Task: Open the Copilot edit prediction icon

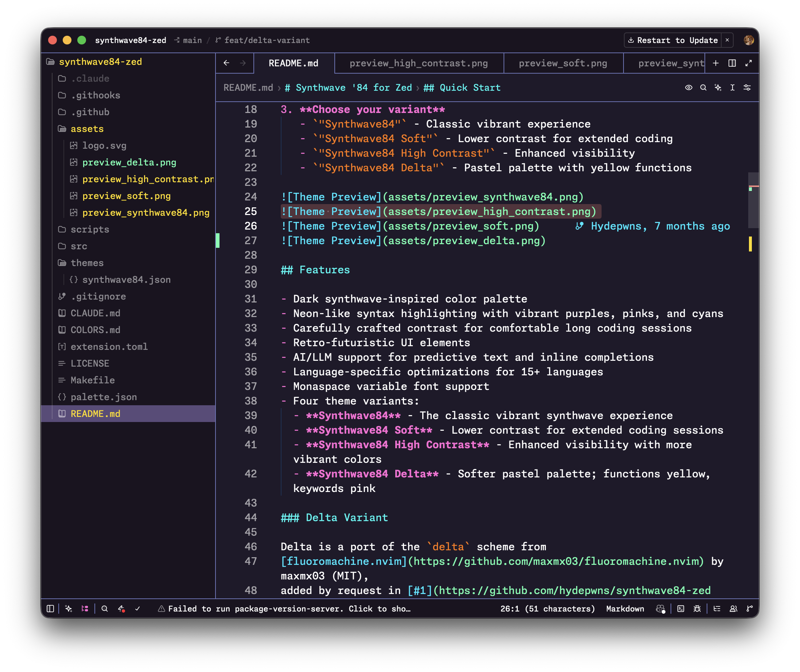Action: [660, 609]
